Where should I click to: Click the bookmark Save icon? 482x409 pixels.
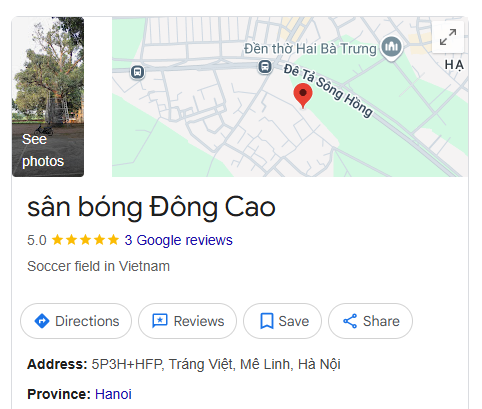[x=267, y=321]
